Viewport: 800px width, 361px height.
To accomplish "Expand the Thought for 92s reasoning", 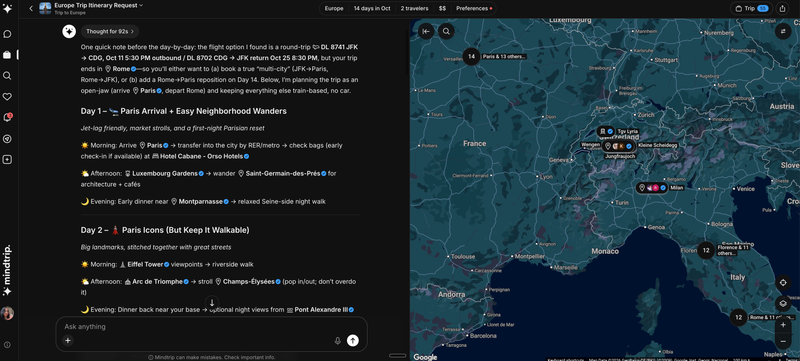I will (x=110, y=31).
